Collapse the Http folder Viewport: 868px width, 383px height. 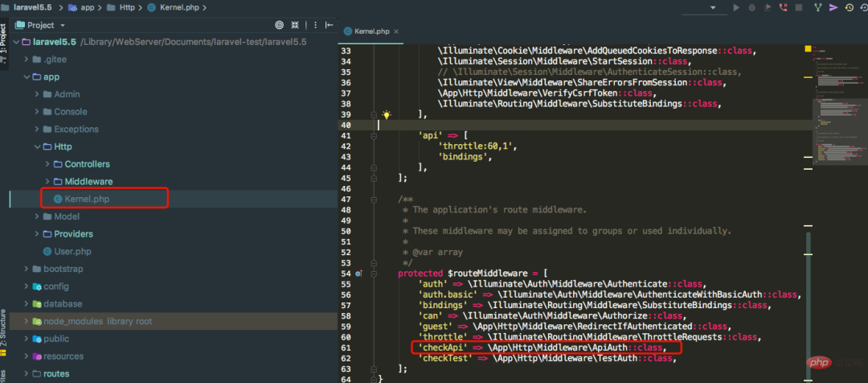point(37,146)
